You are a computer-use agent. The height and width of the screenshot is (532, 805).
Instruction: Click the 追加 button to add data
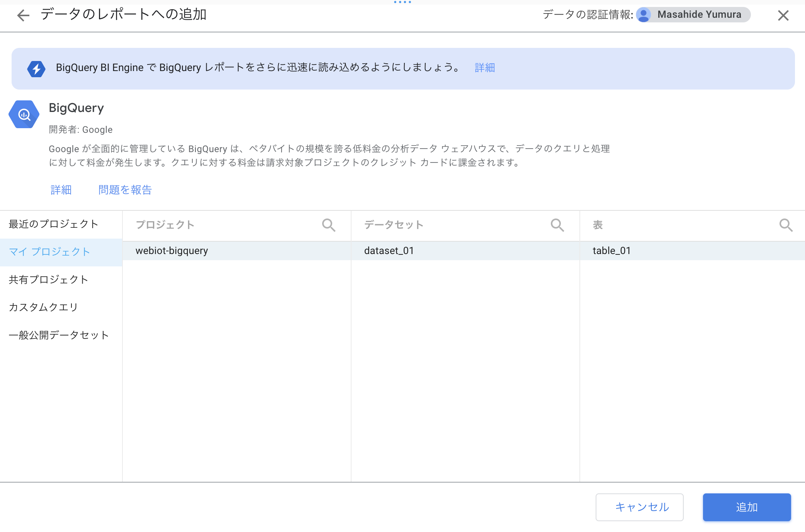(x=747, y=507)
